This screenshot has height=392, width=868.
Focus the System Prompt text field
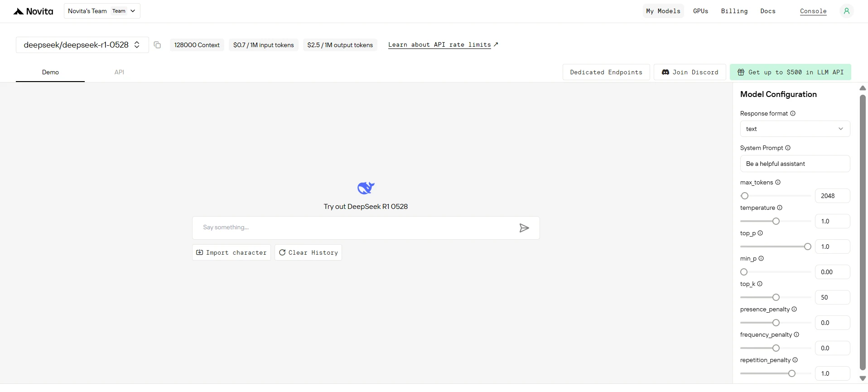tap(795, 164)
